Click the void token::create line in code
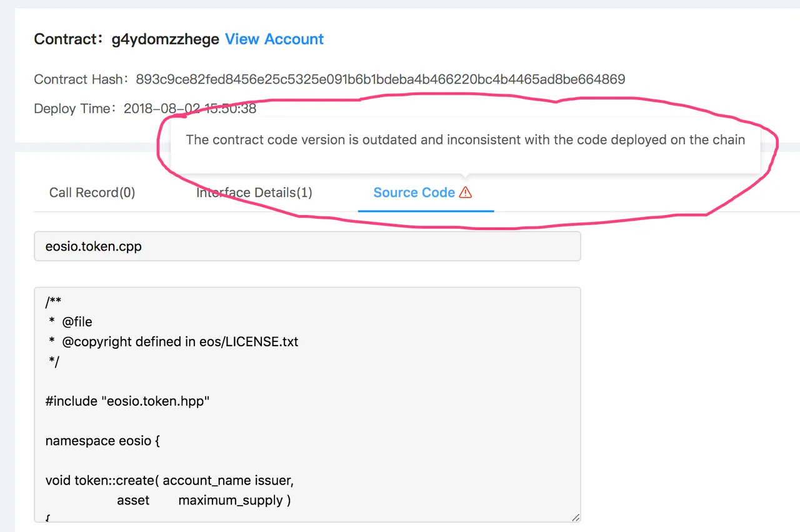Viewport: 800px width, 532px height. tap(169, 481)
